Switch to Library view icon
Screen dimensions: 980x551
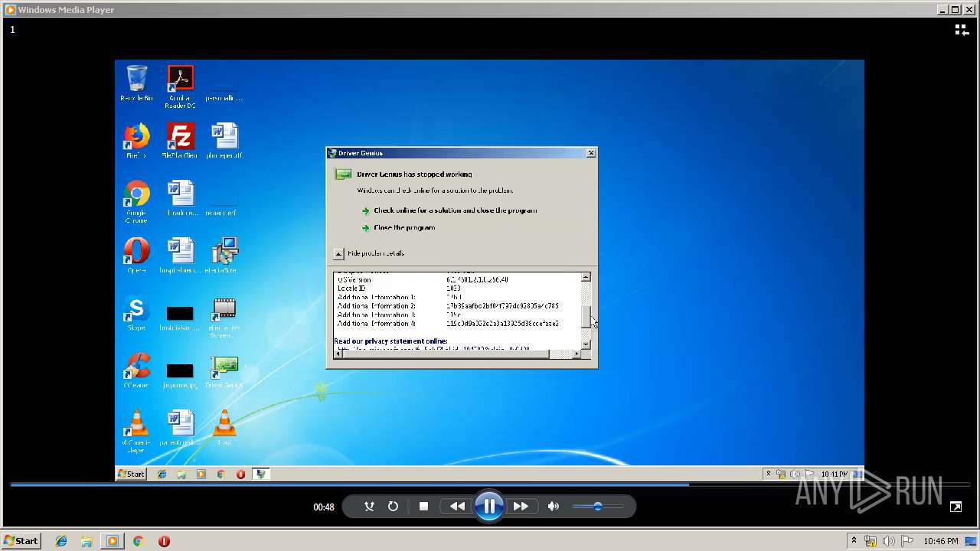coord(962,30)
